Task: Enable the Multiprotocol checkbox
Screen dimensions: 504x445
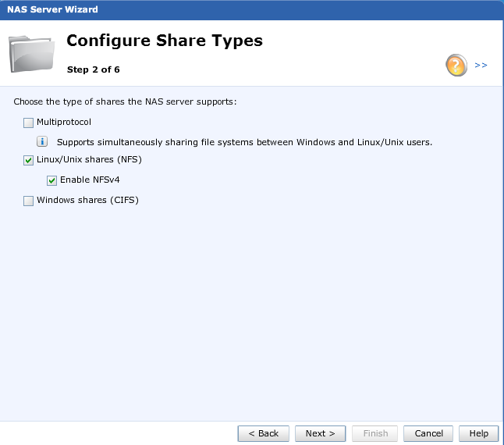Action: [29, 123]
